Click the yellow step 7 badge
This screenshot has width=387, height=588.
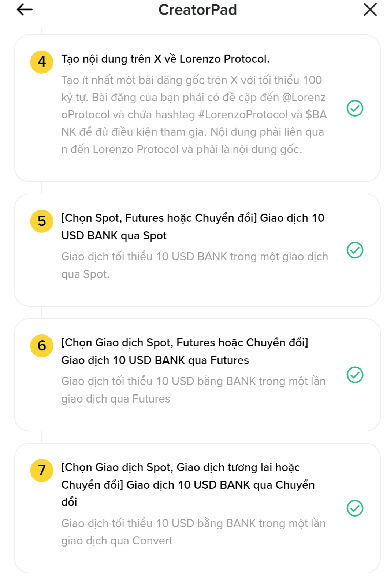click(42, 470)
